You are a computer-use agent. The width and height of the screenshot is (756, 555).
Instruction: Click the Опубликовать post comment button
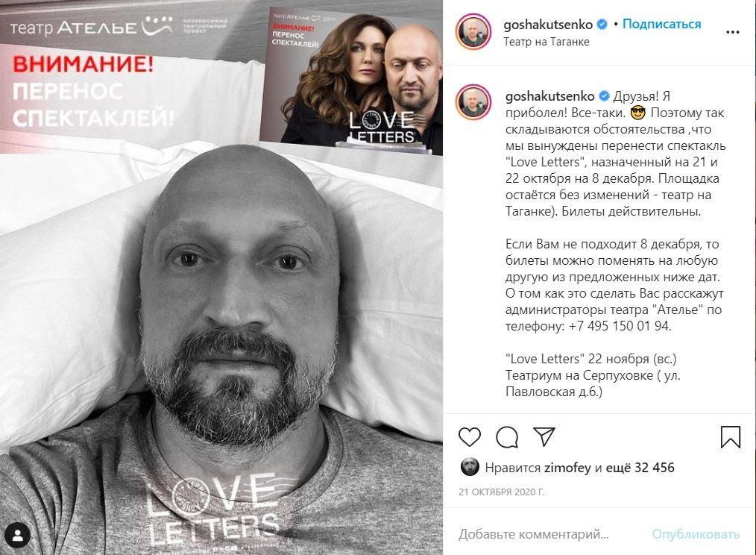tap(696, 534)
